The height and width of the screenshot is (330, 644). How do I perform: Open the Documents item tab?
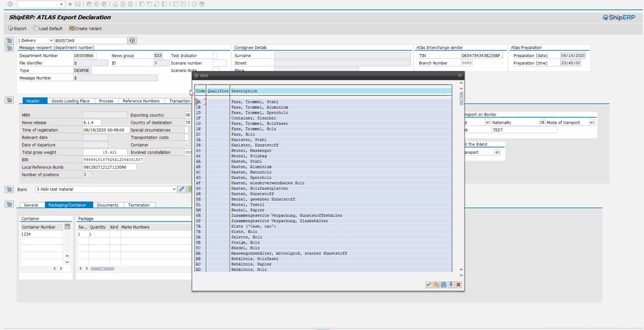coord(108,205)
